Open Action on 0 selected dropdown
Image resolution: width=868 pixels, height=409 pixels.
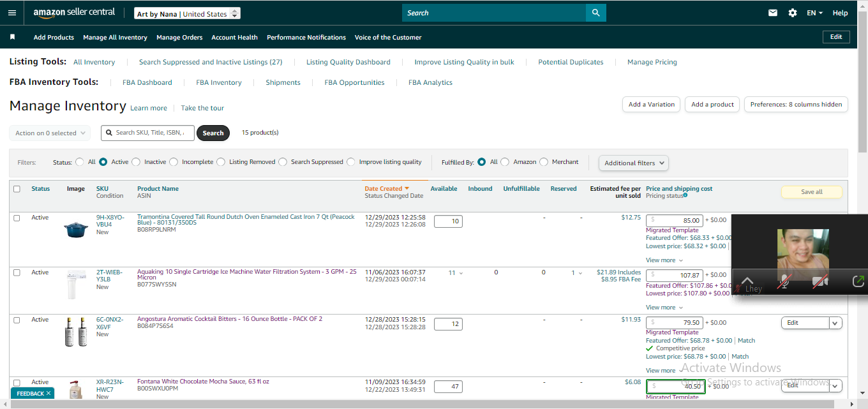pos(50,133)
